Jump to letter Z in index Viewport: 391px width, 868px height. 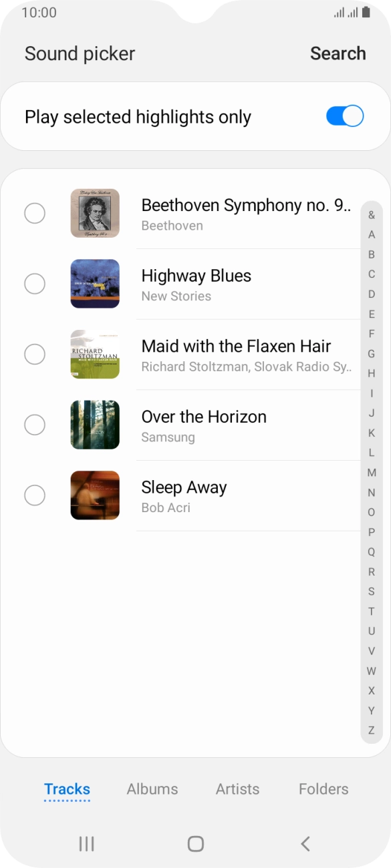371,730
